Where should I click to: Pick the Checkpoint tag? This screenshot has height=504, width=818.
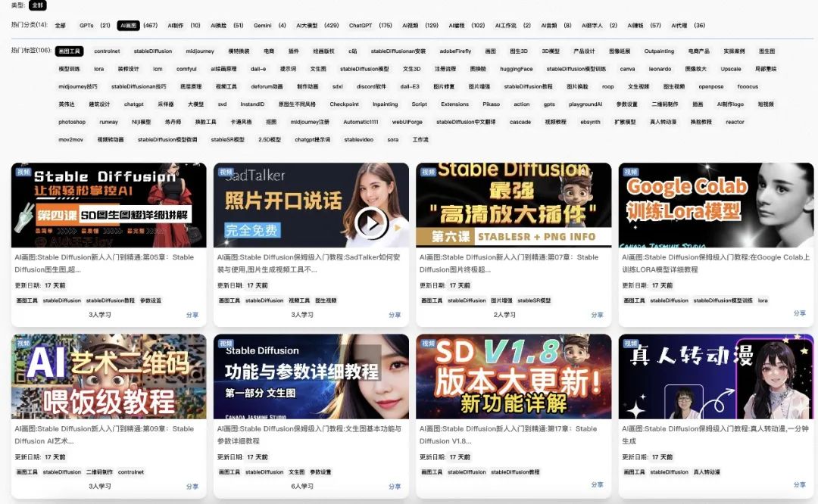[x=344, y=104]
